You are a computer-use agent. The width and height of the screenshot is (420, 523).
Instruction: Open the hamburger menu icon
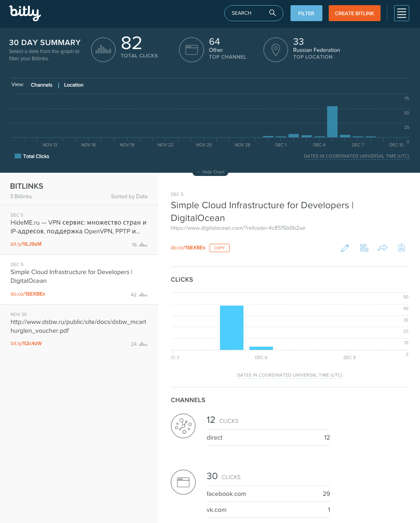point(401,13)
